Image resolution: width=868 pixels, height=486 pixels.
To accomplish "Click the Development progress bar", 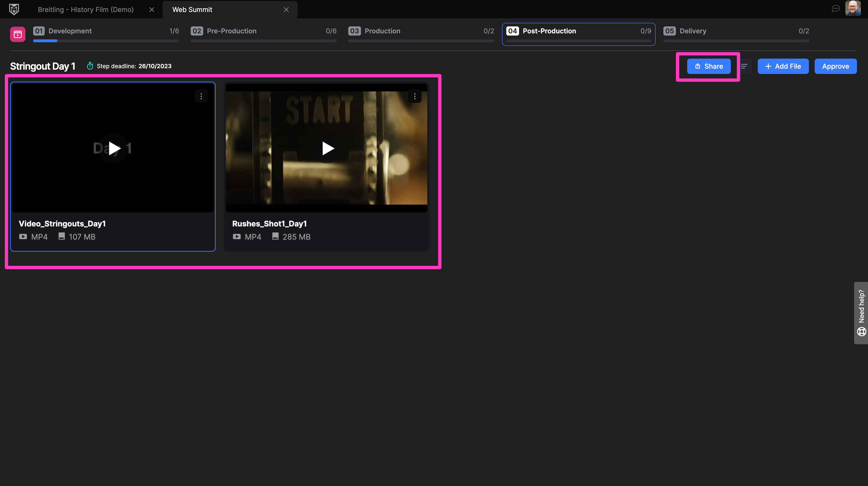I will (106, 41).
